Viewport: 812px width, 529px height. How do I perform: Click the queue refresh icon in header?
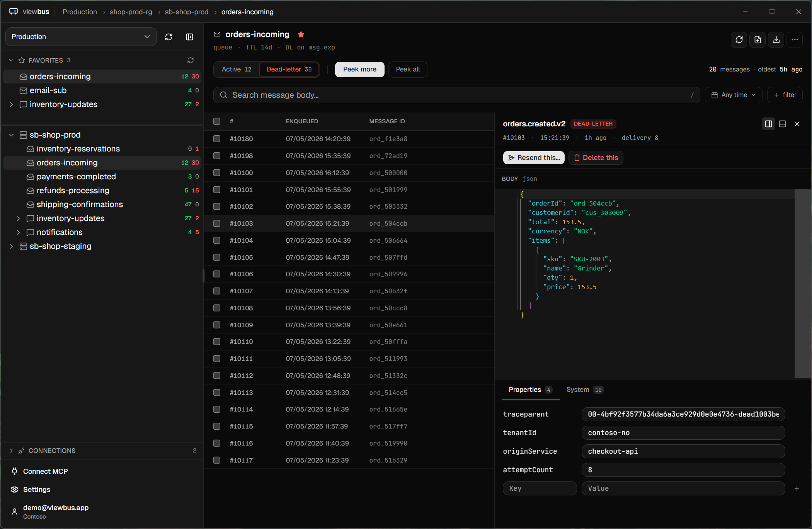click(x=739, y=40)
